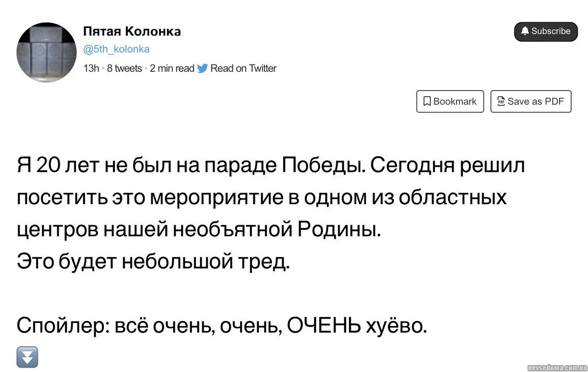Click the blue down-arrow emoji

27,357
